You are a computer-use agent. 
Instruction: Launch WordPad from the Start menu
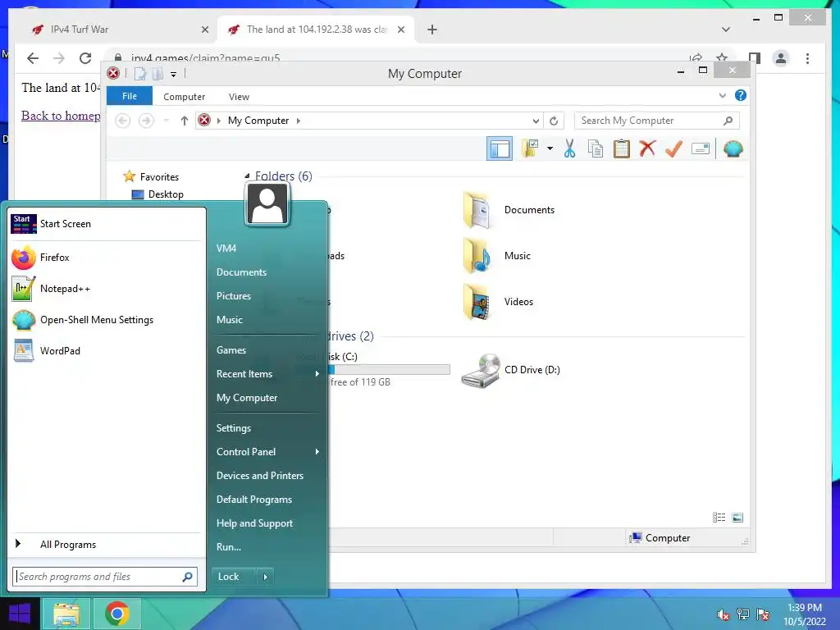point(106,351)
